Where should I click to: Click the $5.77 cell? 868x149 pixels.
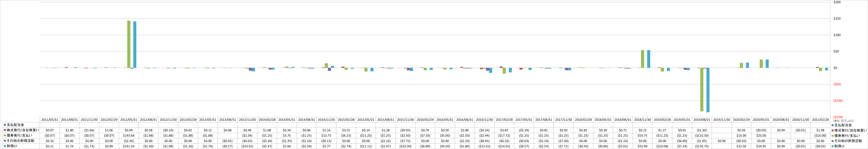(326, 146)
